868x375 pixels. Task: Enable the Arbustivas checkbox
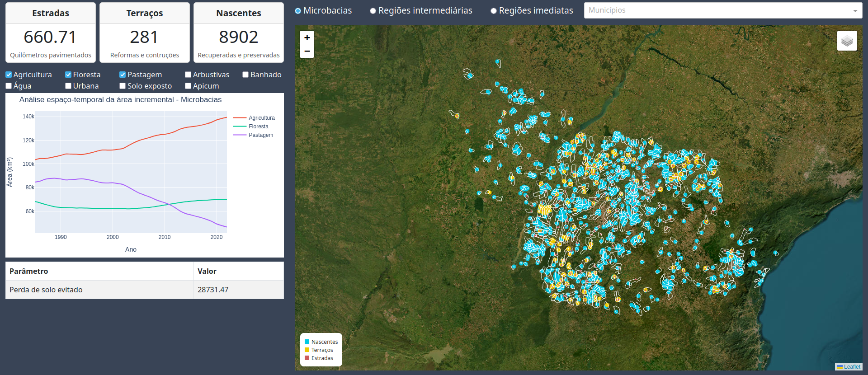[x=188, y=75]
